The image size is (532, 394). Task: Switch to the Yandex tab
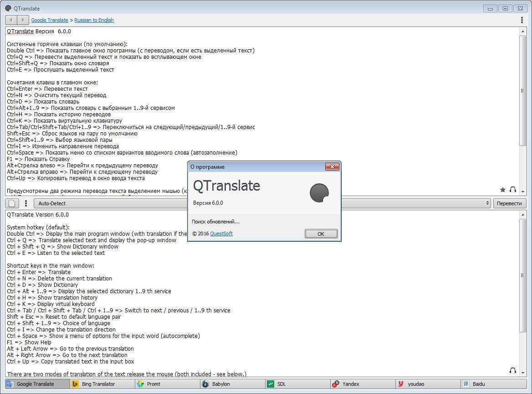coord(363,384)
